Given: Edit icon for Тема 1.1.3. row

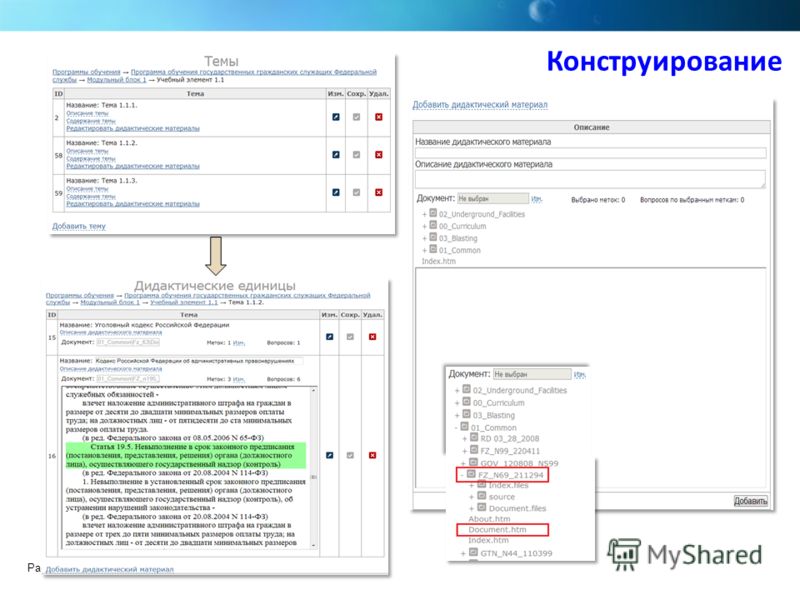Looking at the screenshot, I should coord(336,192).
